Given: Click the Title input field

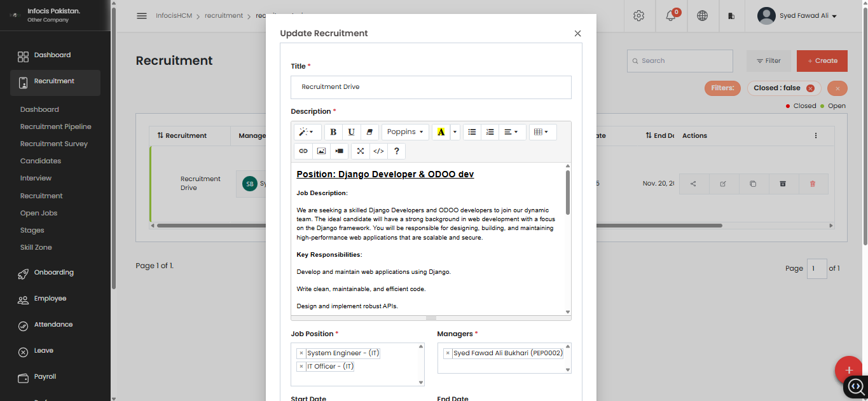Looking at the screenshot, I should coord(431,87).
